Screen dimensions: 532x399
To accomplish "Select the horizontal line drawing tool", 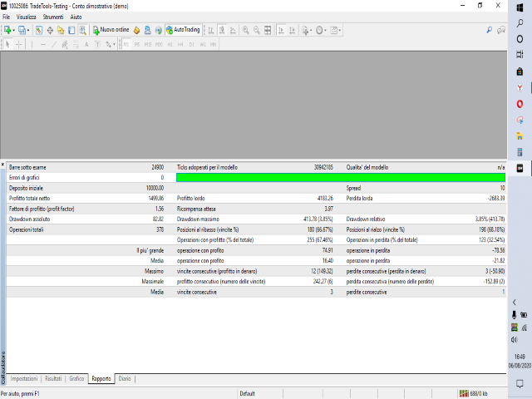I will click(x=43, y=44).
